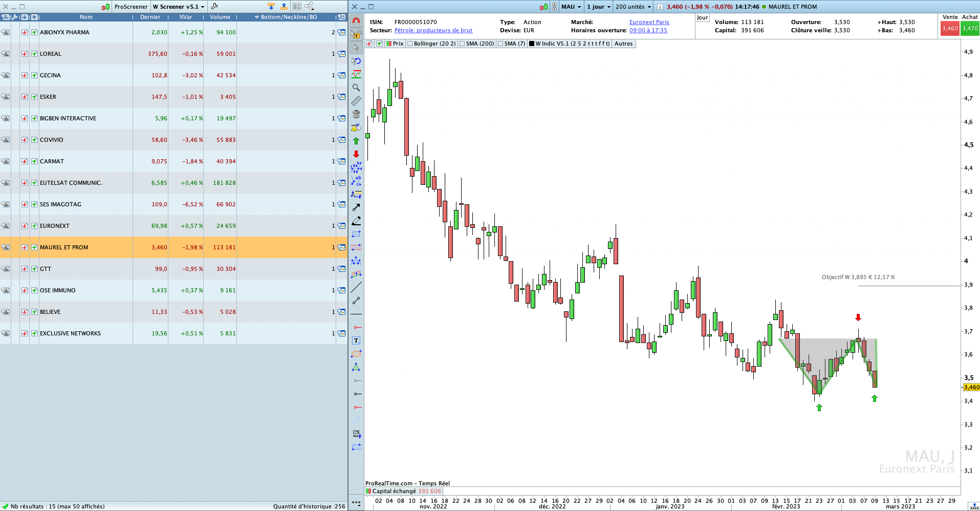This screenshot has height=511, width=980.
Task: Click red down toggle on ESKER row
Action: coord(25,97)
